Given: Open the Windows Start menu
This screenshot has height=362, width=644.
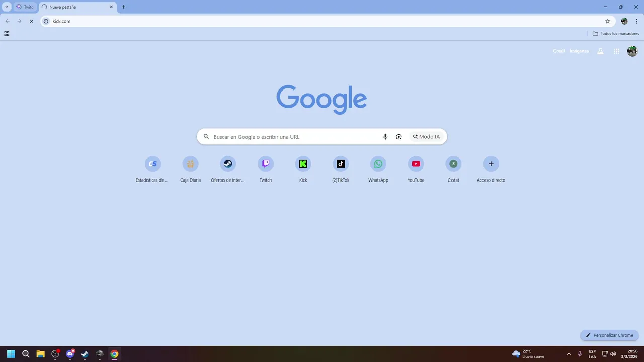Looking at the screenshot, I should (x=11, y=354).
